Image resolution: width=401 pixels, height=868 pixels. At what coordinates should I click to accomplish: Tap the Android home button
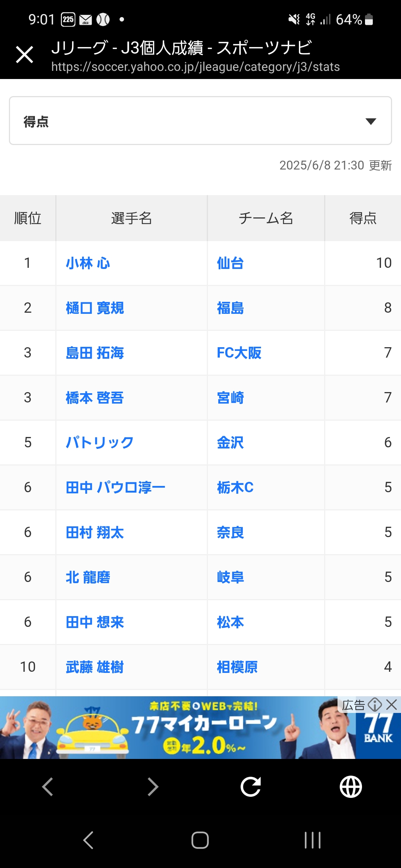click(x=200, y=840)
